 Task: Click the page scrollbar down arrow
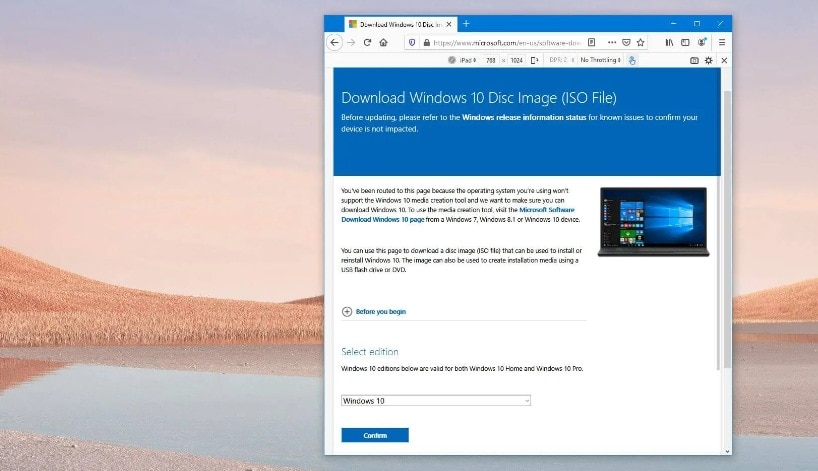pyautogui.click(x=727, y=452)
